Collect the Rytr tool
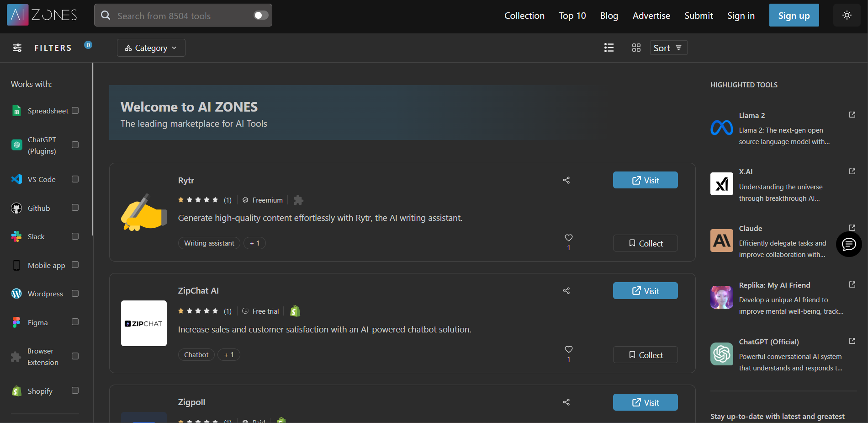This screenshot has width=868, height=423. pos(645,243)
